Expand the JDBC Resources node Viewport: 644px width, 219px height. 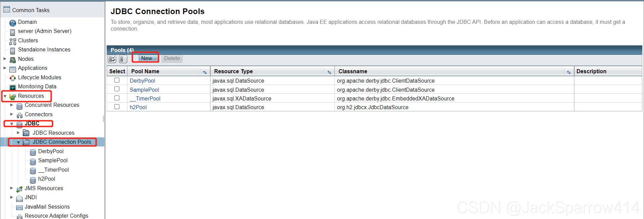[18, 133]
